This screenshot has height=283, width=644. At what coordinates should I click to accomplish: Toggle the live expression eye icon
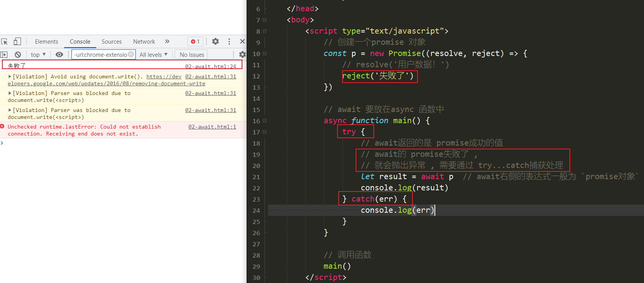tap(59, 54)
